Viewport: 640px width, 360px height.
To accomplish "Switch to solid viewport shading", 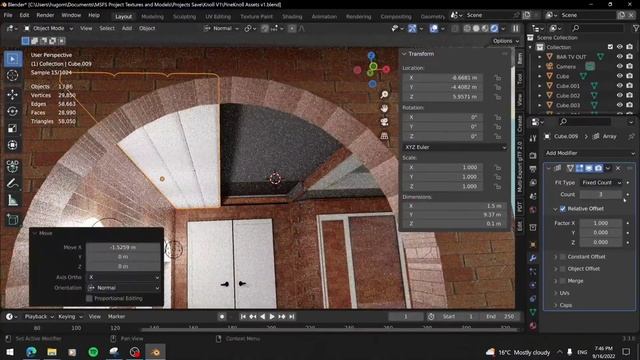I will (476, 29).
